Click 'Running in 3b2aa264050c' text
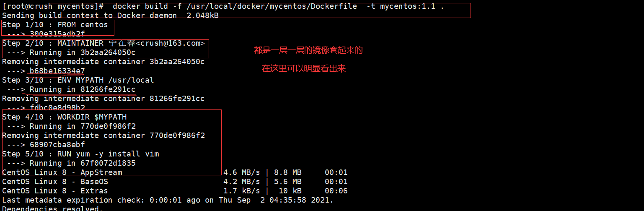644x211 pixels. (83, 52)
